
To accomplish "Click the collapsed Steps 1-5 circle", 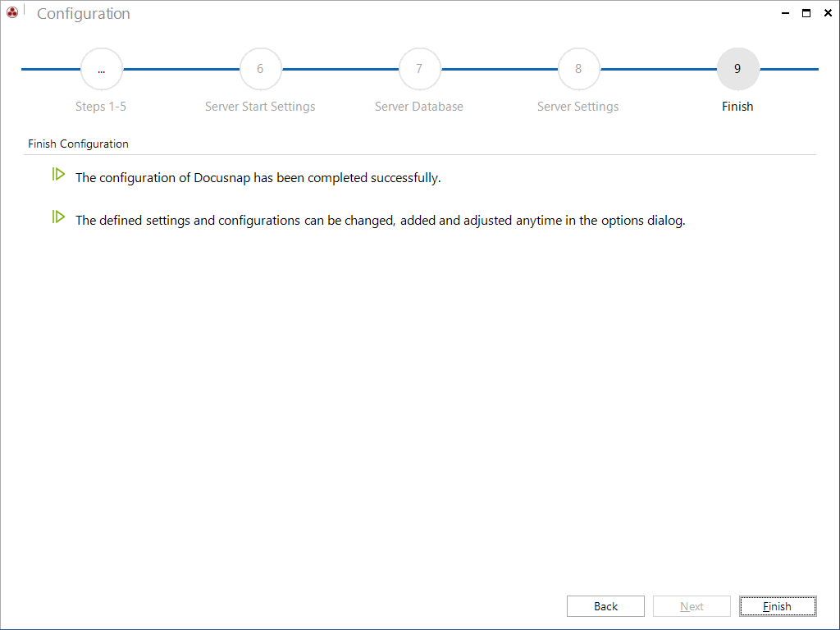I will click(101, 69).
